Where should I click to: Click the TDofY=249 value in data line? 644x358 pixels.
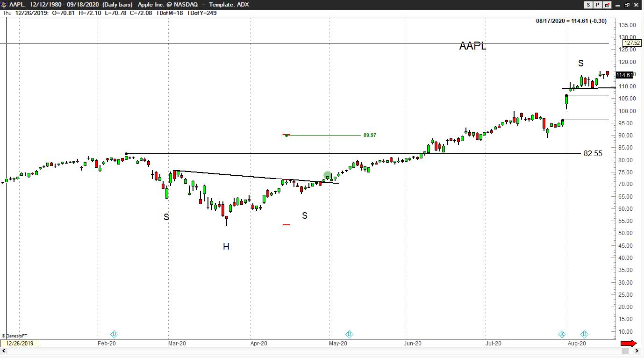(x=201, y=13)
